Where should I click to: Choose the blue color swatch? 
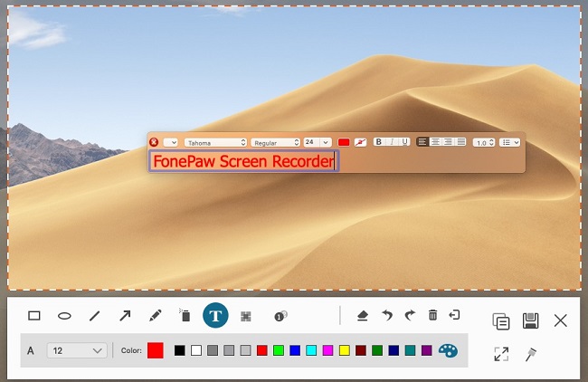[295, 350]
